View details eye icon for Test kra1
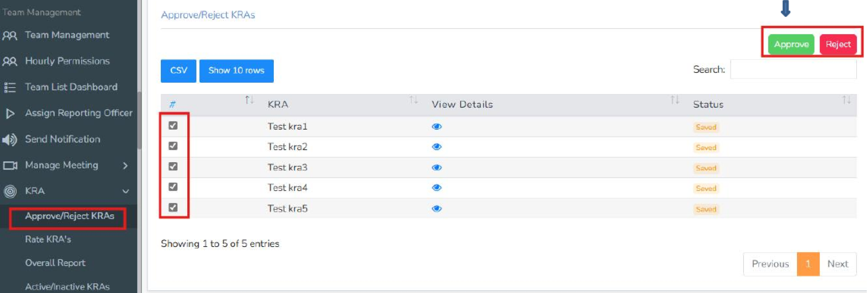This screenshot has height=293, width=868. point(437,127)
